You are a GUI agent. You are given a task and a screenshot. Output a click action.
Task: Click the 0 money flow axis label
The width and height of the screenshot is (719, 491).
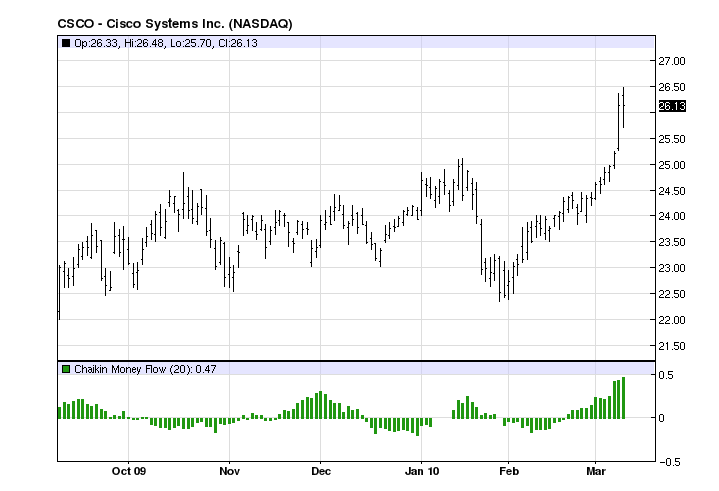pos(661,418)
